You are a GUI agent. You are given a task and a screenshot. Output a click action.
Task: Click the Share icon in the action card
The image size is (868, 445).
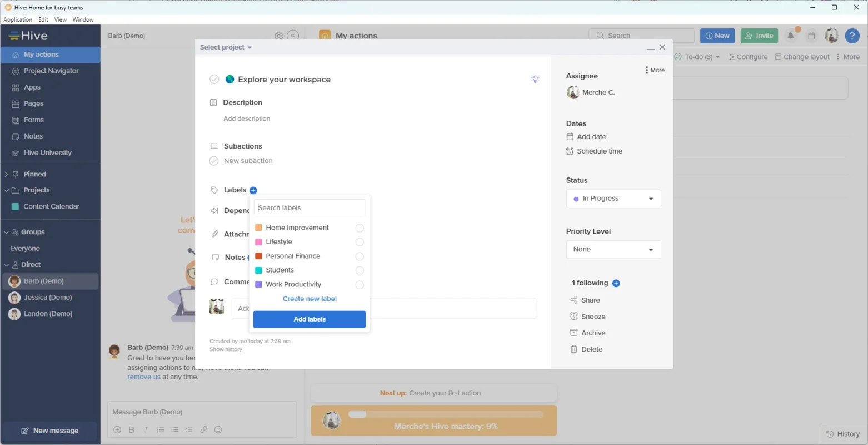[x=573, y=300]
